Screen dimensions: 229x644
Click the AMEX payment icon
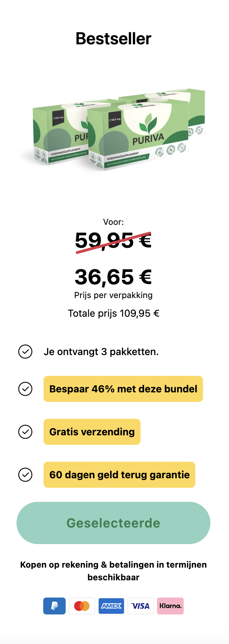(x=111, y=606)
